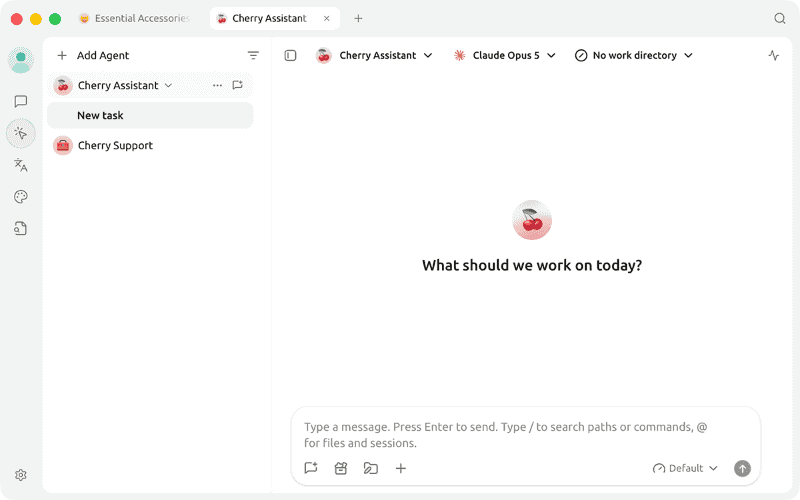Click Cherry Support agent avatar

[63, 145]
